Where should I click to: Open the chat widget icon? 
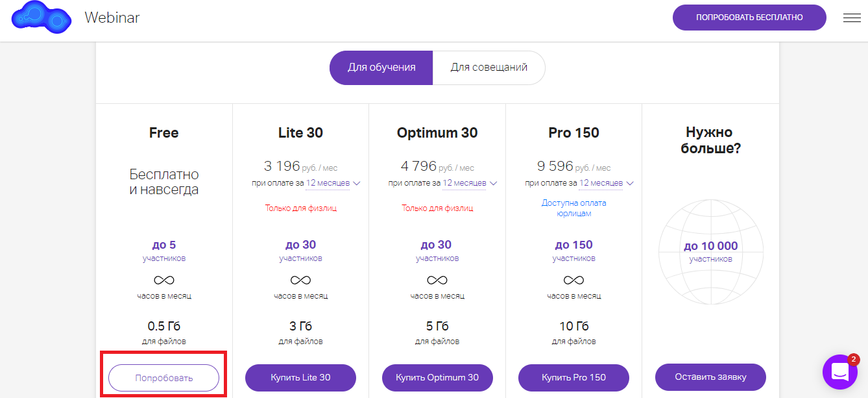pyautogui.click(x=839, y=372)
